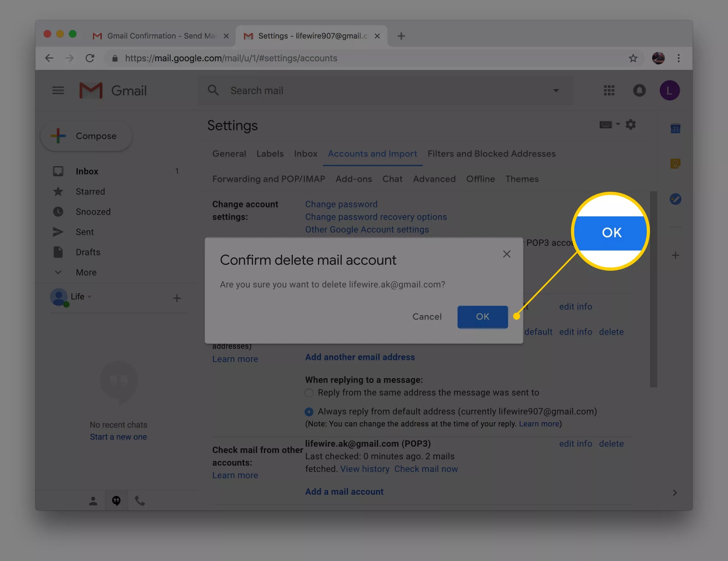Open Google Apps grid menu
The width and height of the screenshot is (728, 561).
click(x=609, y=90)
